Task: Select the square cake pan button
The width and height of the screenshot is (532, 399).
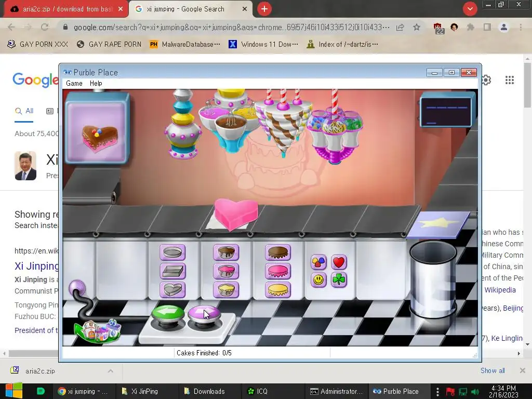Action: [172, 271]
